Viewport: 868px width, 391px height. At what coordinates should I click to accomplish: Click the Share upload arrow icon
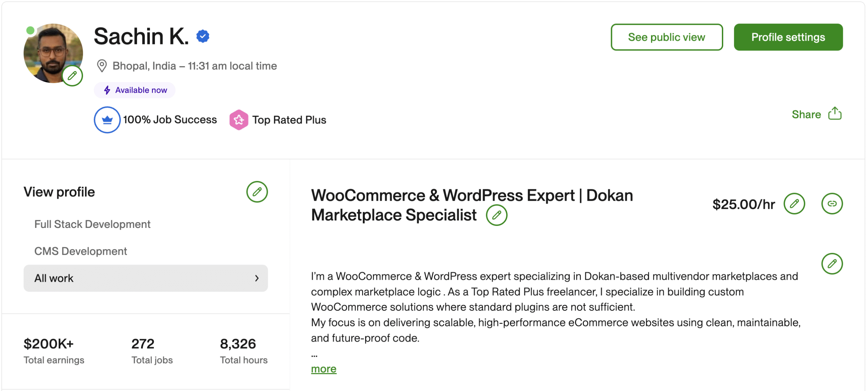click(x=834, y=114)
